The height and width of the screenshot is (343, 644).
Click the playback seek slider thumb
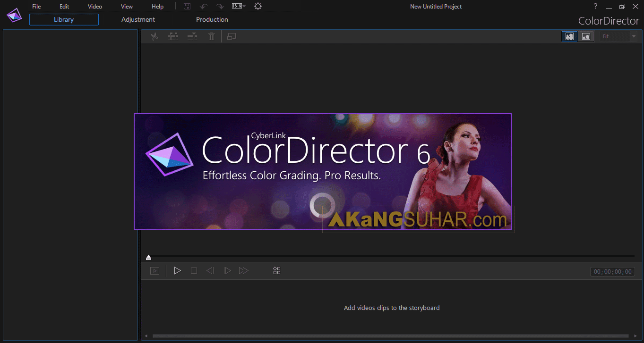point(149,257)
